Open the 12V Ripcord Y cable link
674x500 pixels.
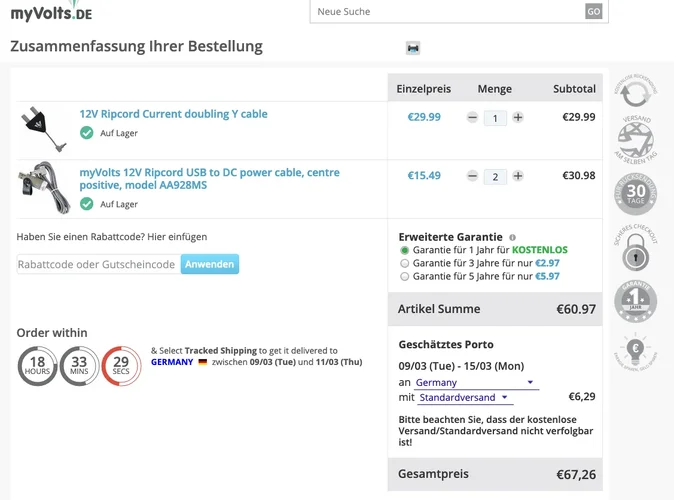(x=173, y=114)
